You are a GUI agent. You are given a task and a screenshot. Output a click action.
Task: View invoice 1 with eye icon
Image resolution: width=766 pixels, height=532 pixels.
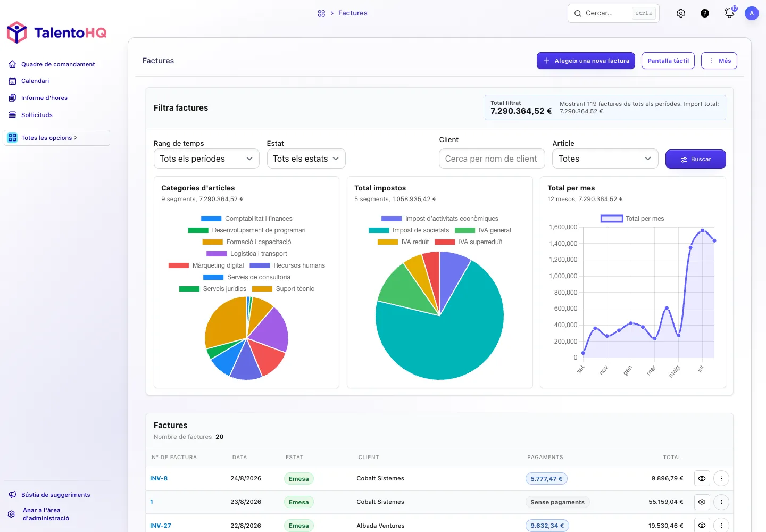pyautogui.click(x=702, y=502)
